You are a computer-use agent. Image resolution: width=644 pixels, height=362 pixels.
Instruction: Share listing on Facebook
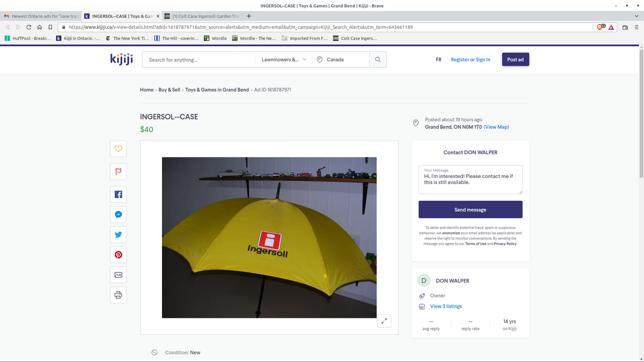118,195
